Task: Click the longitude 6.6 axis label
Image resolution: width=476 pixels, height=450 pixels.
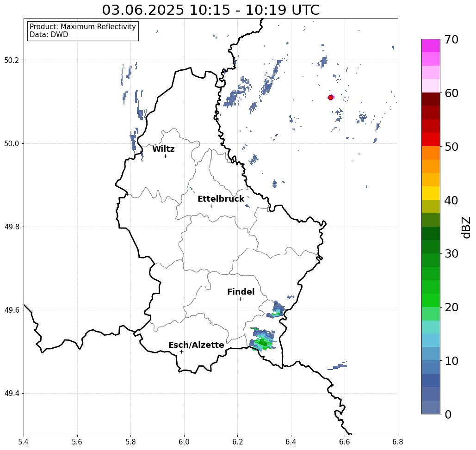Action: (x=345, y=442)
